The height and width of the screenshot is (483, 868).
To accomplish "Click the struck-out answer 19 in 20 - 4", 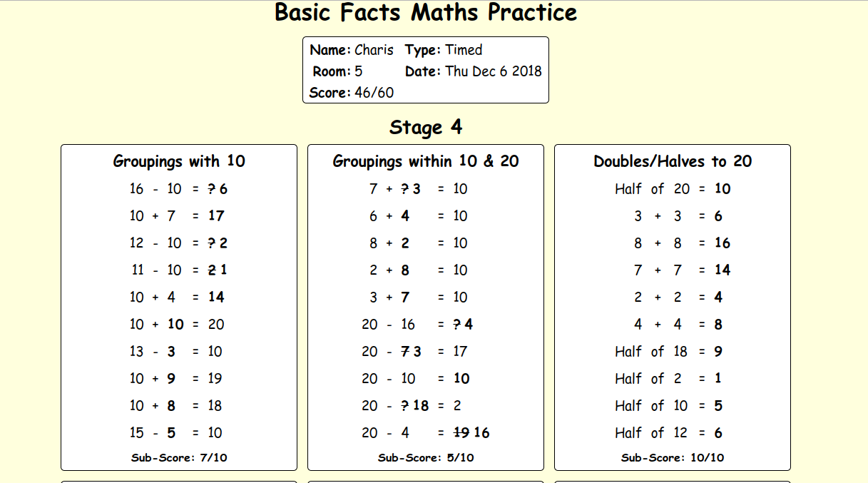I will [x=462, y=433].
